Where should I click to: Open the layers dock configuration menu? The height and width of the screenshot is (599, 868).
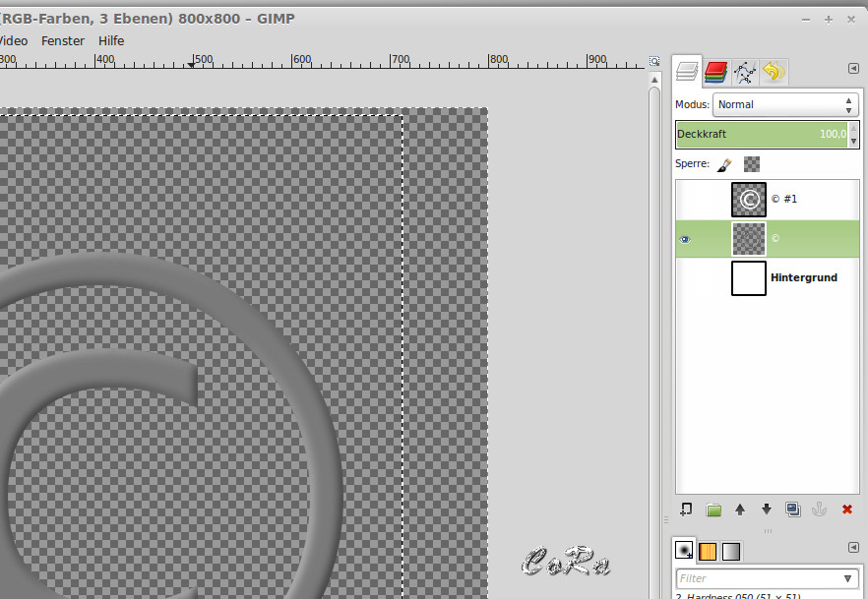pyautogui.click(x=853, y=69)
